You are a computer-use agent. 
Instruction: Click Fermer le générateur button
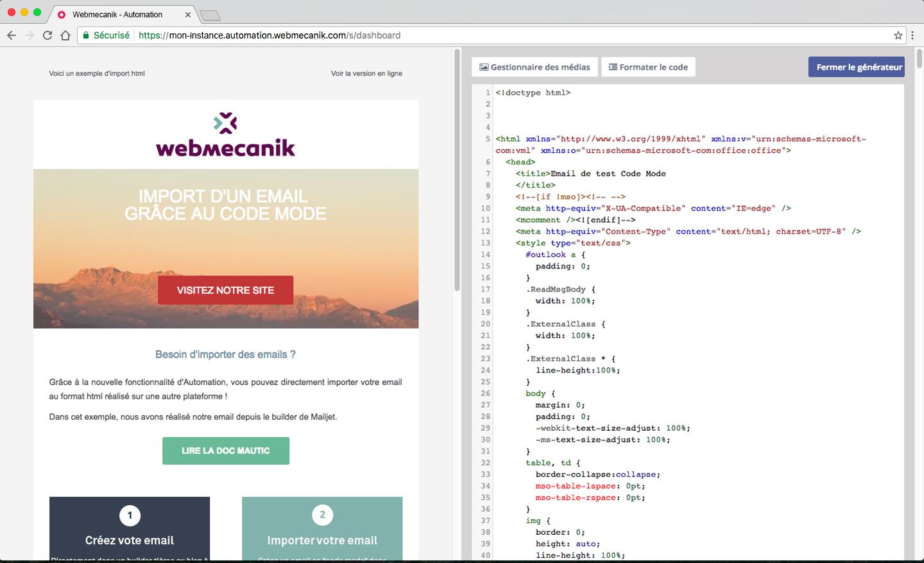pos(857,67)
